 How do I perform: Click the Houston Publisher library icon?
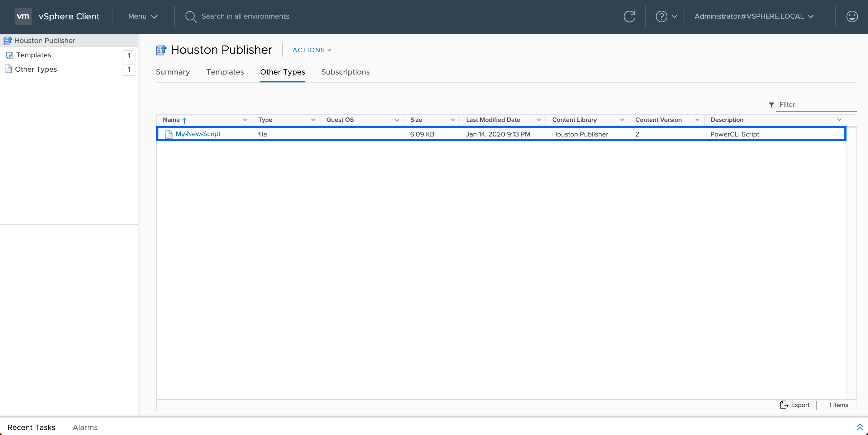[8, 40]
